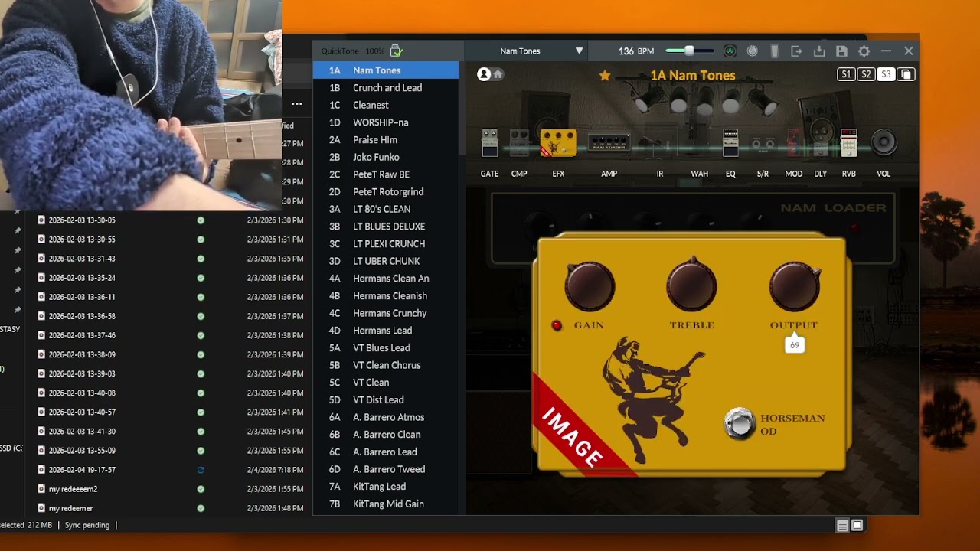Click the 136 BPM tempo value
980x551 pixels.
pyautogui.click(x=636, y=51)
